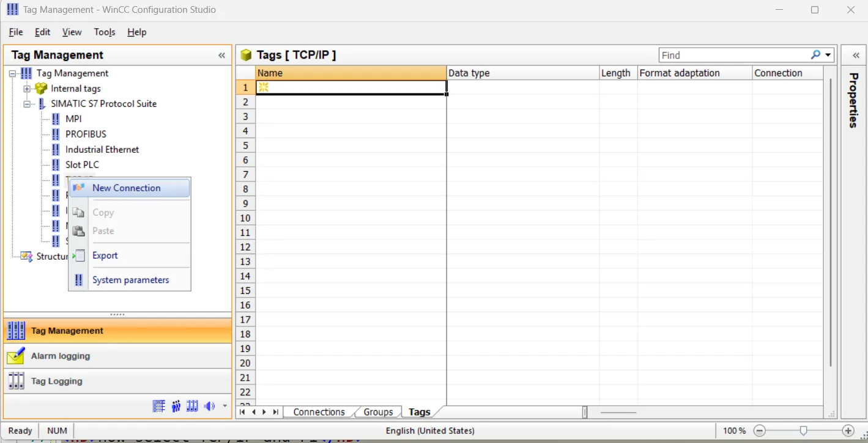Select the MPI channel unit

[x=73, y=119]
